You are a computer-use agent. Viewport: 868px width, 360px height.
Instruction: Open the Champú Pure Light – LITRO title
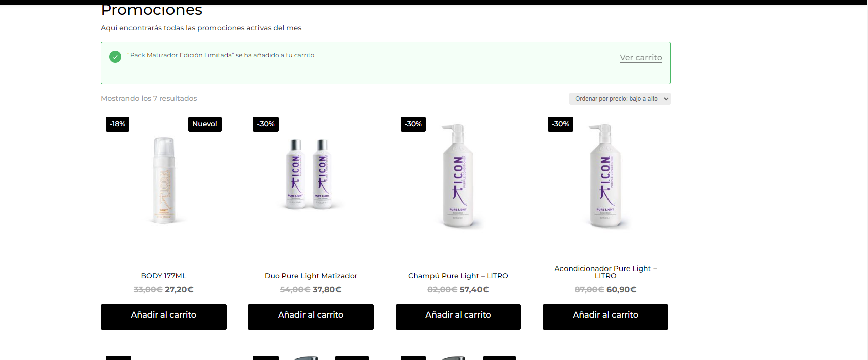pyautogui.click(x=458, y=276)
